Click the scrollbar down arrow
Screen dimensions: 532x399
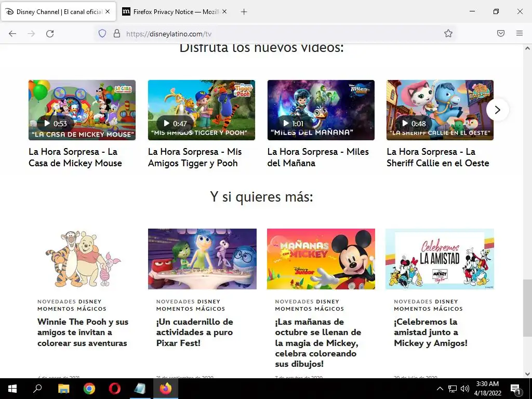pos(527,374)
